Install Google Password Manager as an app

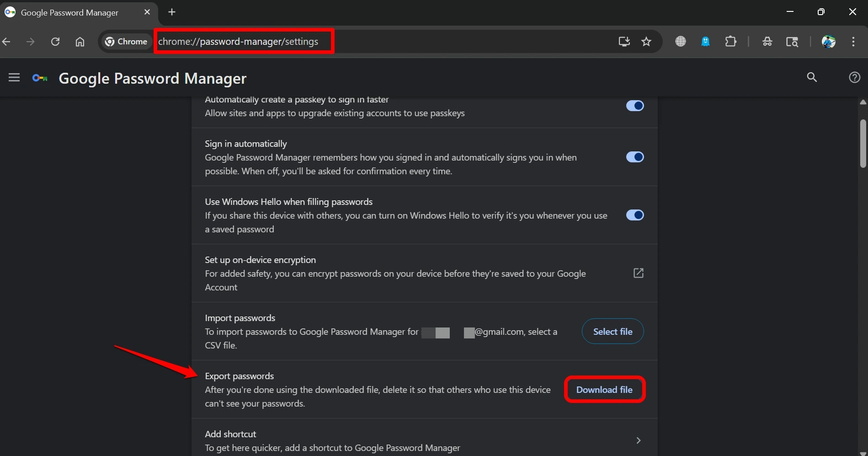624,42
